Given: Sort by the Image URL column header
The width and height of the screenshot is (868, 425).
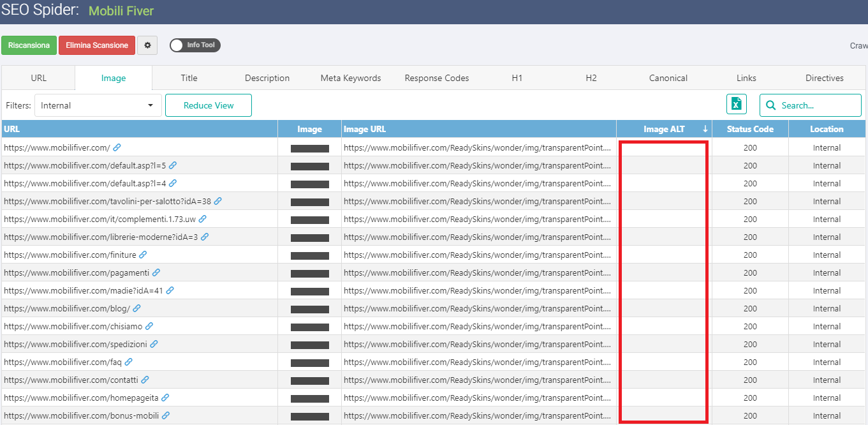Looking at the screenshot, I should [479, 129].
